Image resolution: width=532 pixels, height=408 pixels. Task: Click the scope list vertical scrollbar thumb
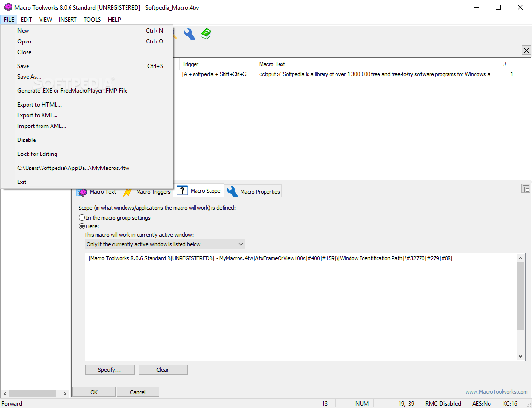[520, 296]
